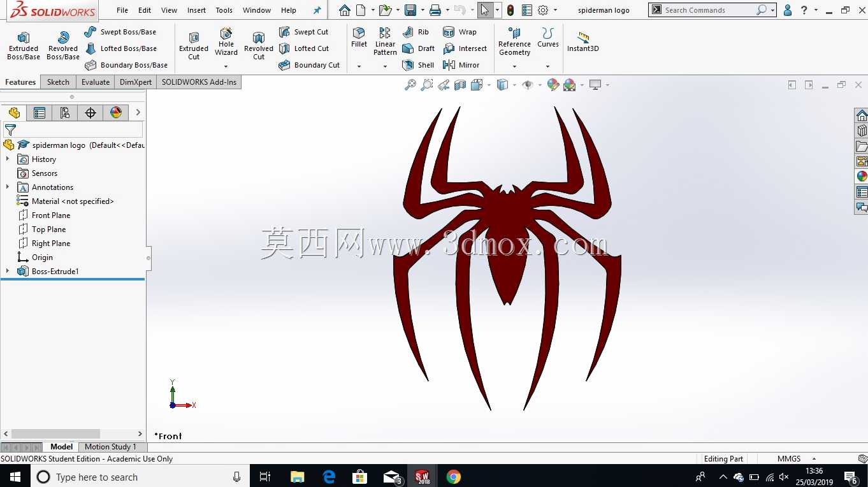Click the Rebuild traffic light icon
The image size is (868, 487).
(510, 10)
